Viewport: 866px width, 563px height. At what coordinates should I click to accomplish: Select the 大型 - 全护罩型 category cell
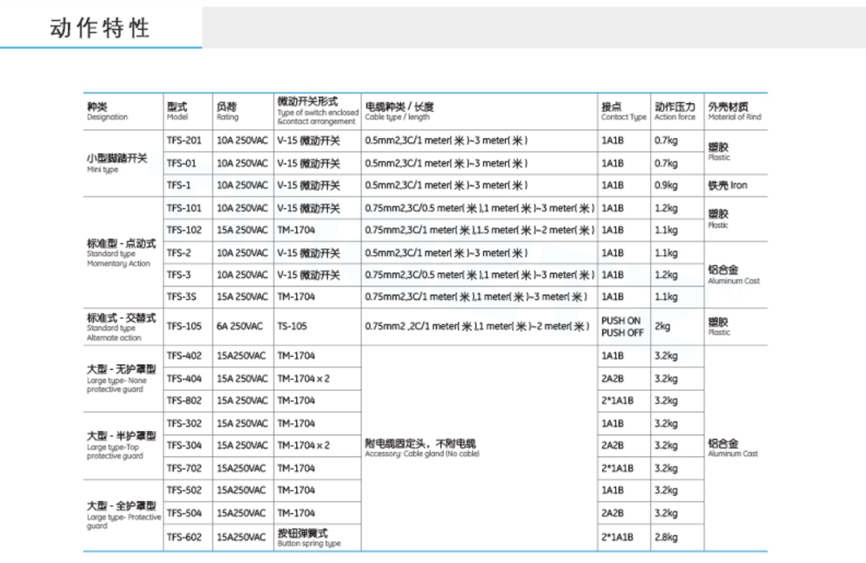pos(124,515)
